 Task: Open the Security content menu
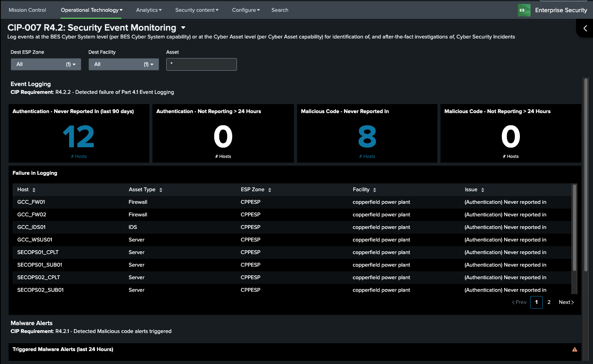196,10
